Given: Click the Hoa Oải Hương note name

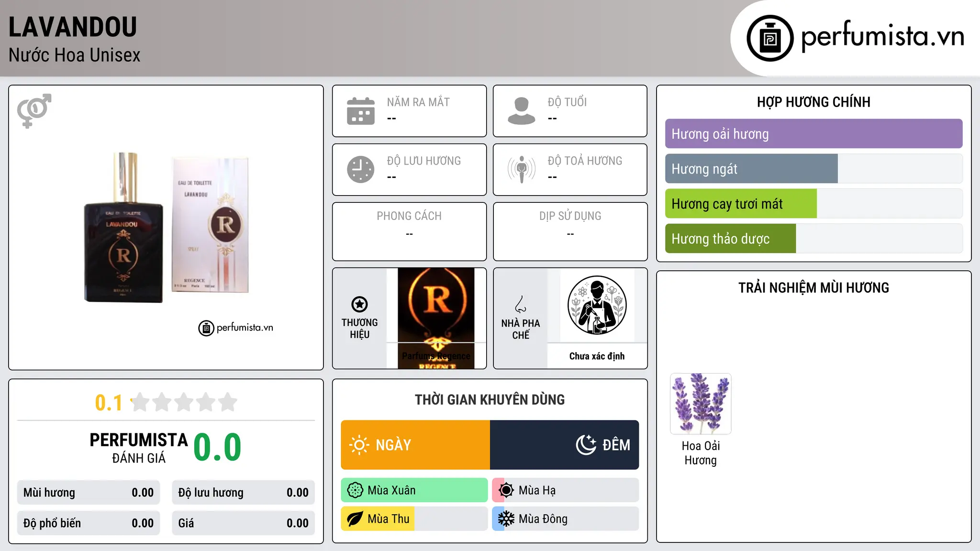Looking at the screenshot, I should coord(701,453).
